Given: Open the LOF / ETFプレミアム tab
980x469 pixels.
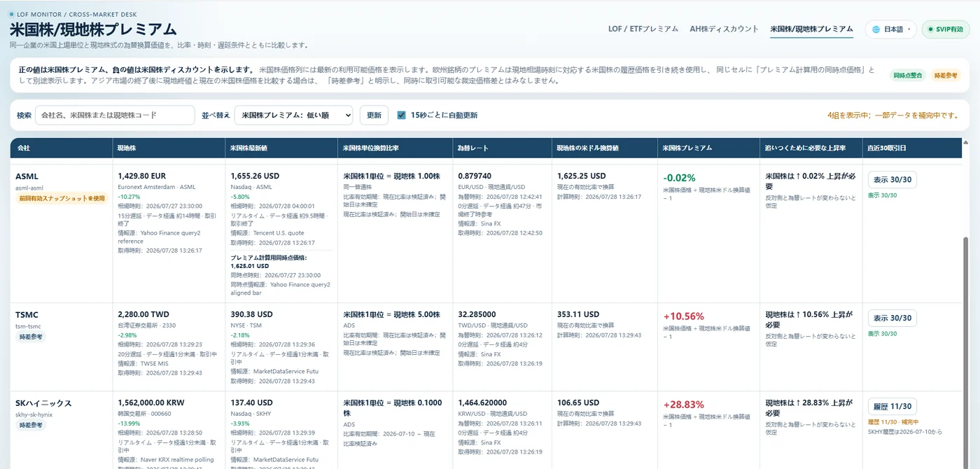Looking at the screenshot, I should [643, 29].
